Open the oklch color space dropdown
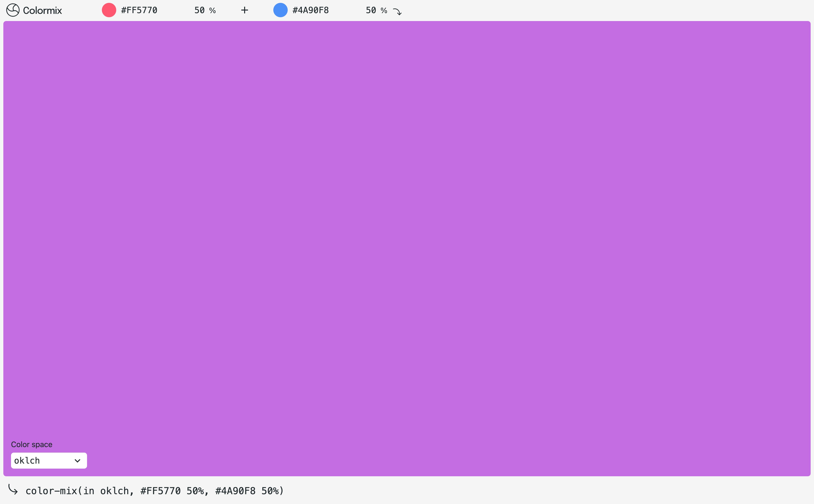Image resolution: width=814 pixels, height=504 pixels. [x=49, y=461]
